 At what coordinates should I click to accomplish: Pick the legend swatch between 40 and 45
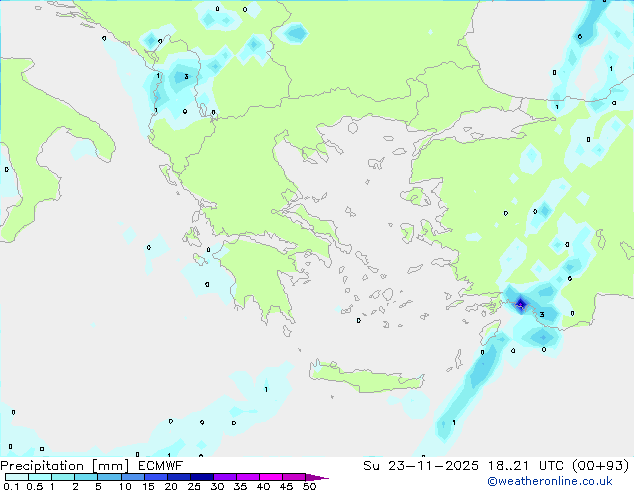click(x=274, y=478)
